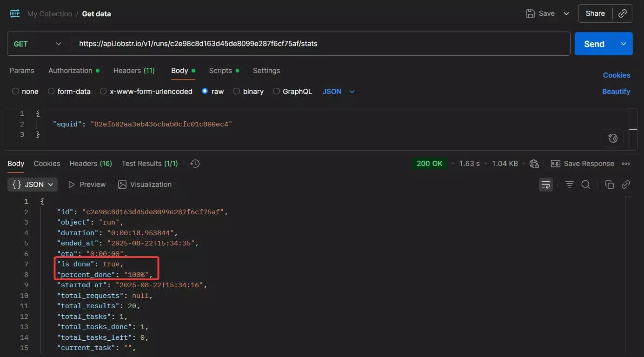
Task: Open the JSON body language dropdown
Action: tap(338, 92)
